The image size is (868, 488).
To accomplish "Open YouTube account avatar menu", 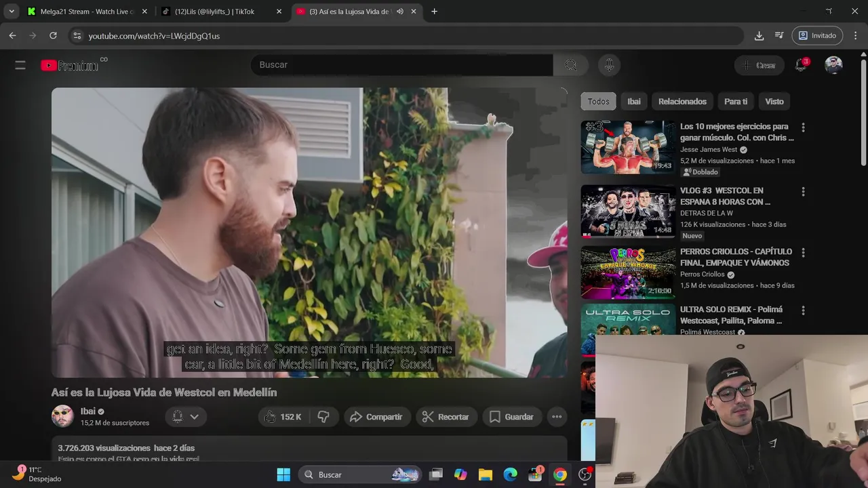I will 833,65.
